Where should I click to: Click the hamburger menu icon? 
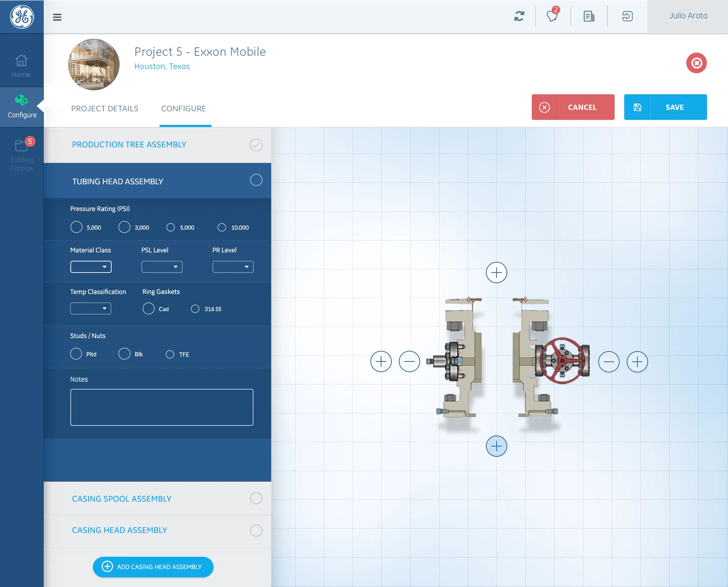tap(57, 17)
